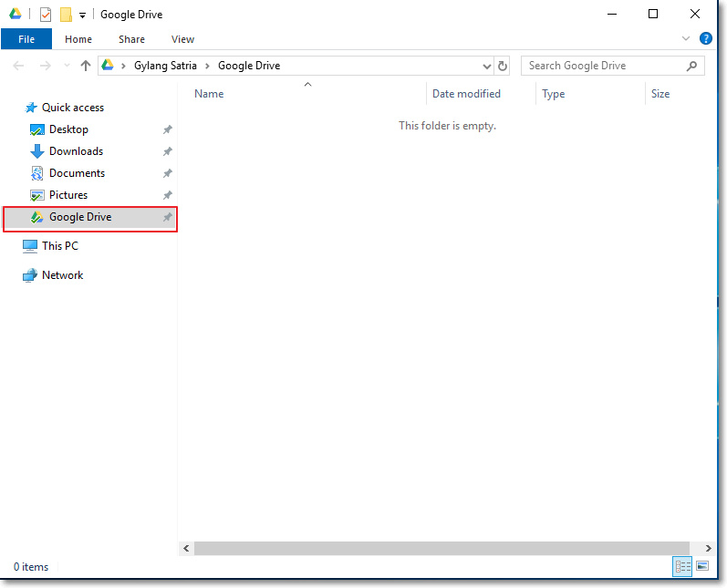Open the Help question mark icon
The height and width of the screenshot is (588, 727).
pyautogui.click(x=706, y=38)
